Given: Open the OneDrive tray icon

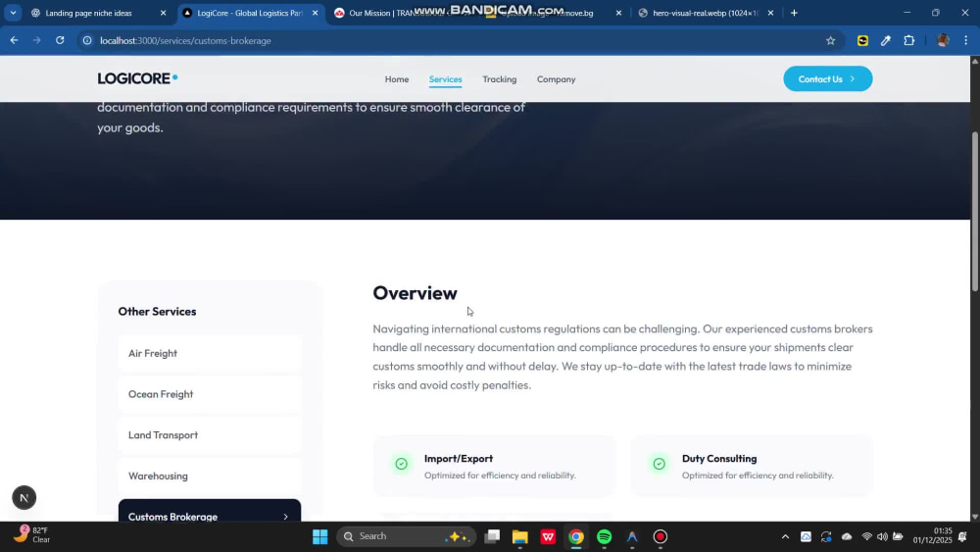Looking at the screenshot, I should tap(847, 536).
